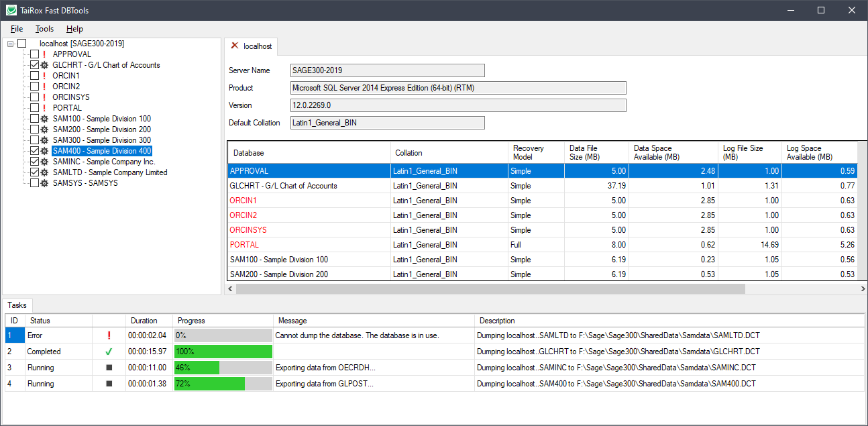Click the gear icon beside SAMSYS database
The image size is (868, 426).
pos(44,183)
